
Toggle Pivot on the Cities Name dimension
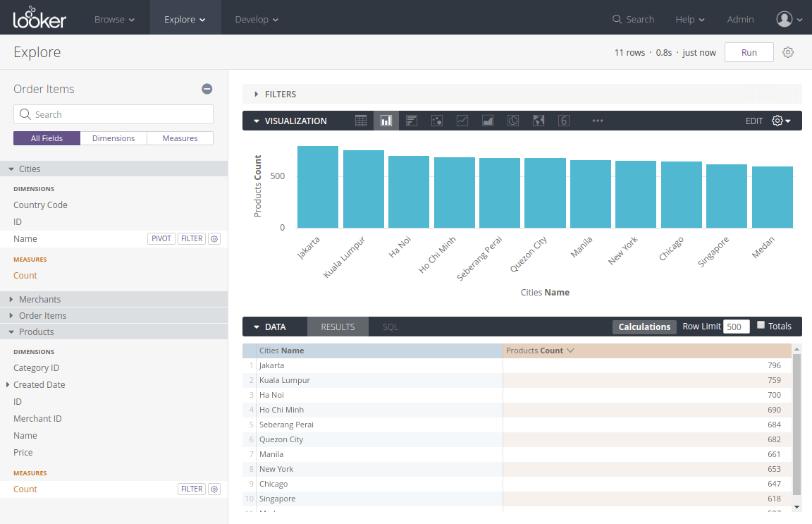[x=161, y=238]
